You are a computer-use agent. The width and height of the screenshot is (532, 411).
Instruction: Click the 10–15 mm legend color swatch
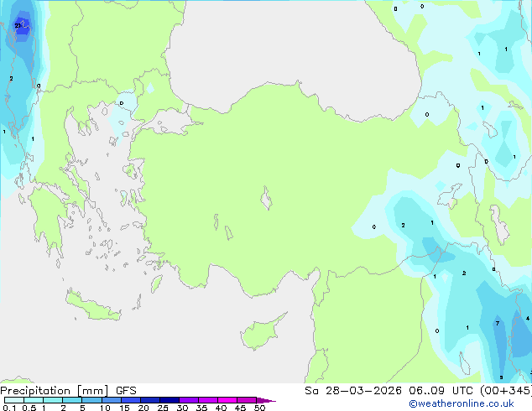(x=111, y=400)
